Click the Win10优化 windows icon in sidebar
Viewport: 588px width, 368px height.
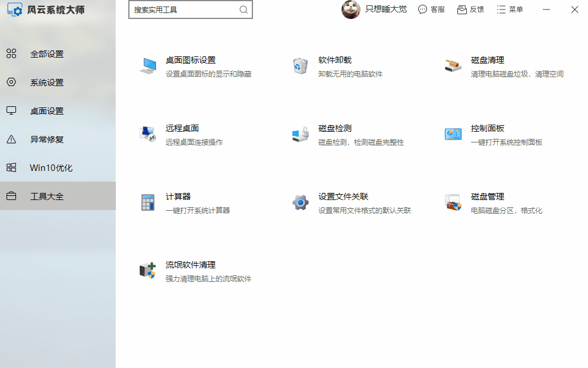[x=11, y=167]
